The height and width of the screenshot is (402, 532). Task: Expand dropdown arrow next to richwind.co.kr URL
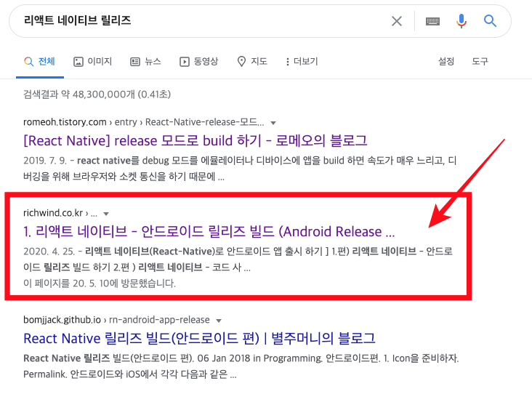(x=106, y=214)
